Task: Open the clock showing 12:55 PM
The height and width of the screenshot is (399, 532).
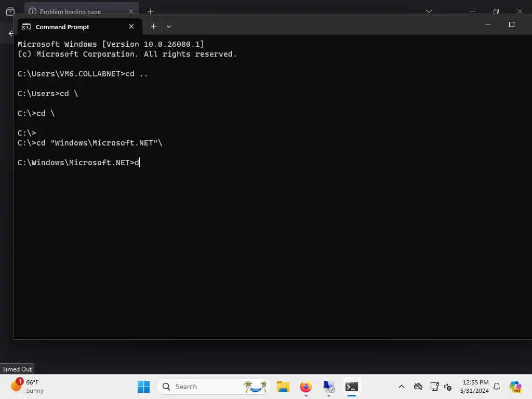Action: tap(474, 387)
